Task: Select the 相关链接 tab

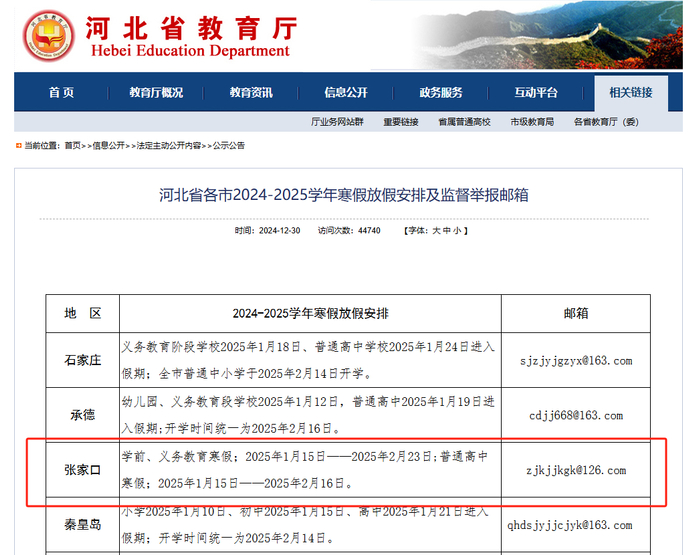Action: pyautogui.click(x=631, y=93)
